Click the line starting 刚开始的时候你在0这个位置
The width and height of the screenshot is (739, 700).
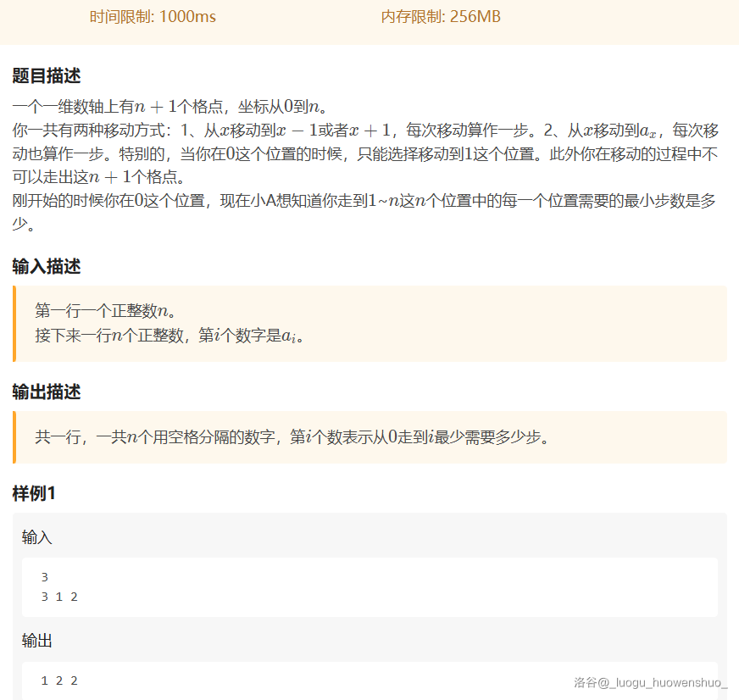(x=364, y=202)
